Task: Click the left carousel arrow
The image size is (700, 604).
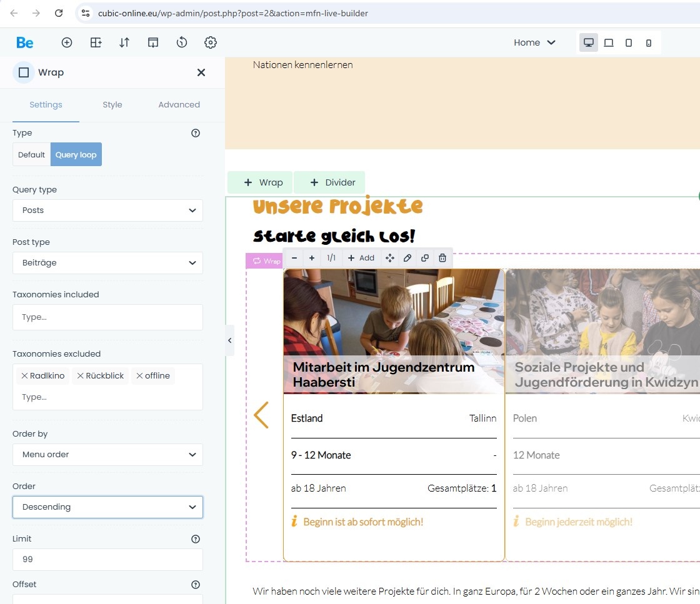Action: tap(261, 415)
